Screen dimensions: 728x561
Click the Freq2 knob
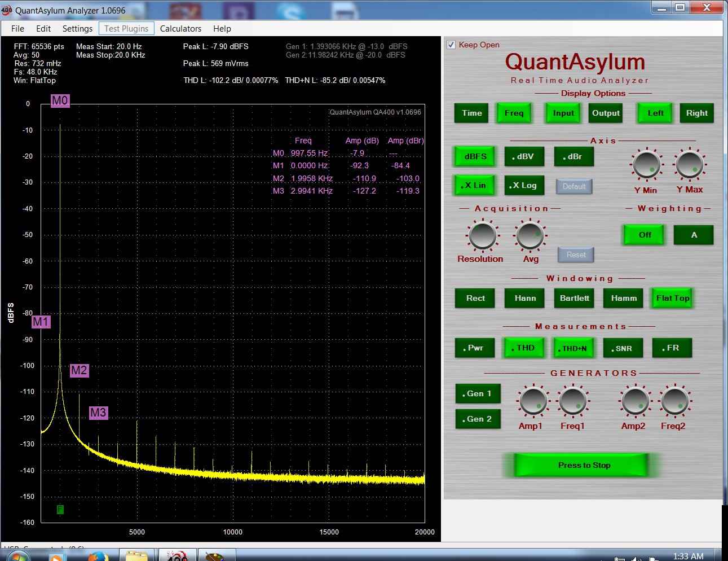[674, 401]
